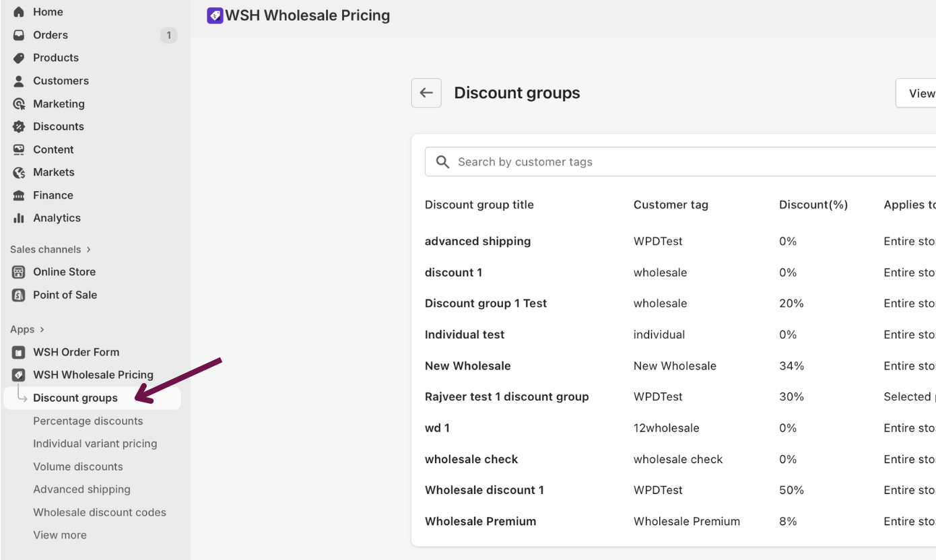936x560 pixels.
Task: Open Percentage discounts submenu item
Action: 88,421
